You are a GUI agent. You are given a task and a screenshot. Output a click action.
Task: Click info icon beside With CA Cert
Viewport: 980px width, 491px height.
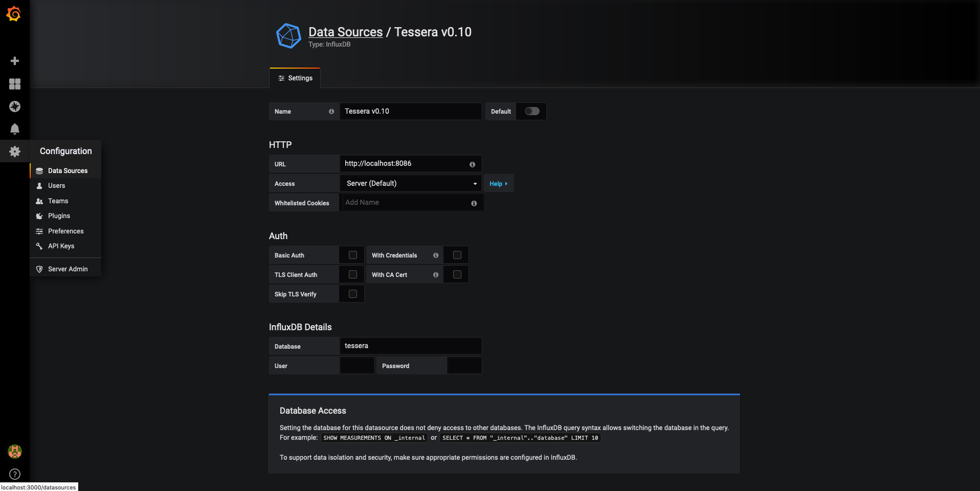coord(436,275)
